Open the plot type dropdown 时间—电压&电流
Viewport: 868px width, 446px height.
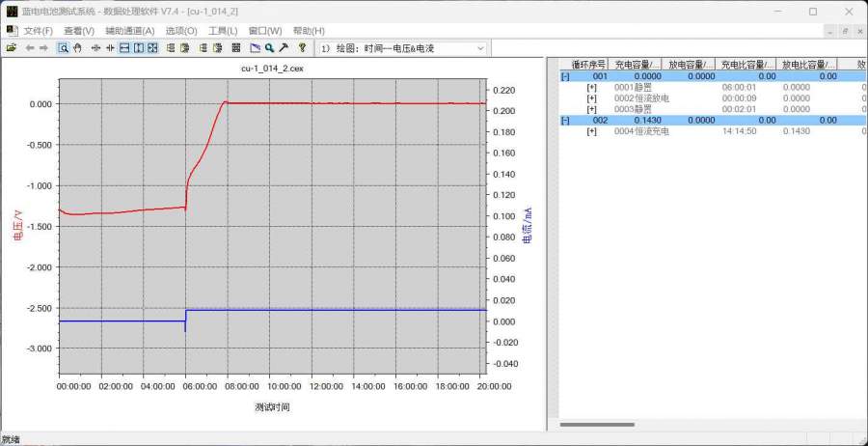click(403, 47)
